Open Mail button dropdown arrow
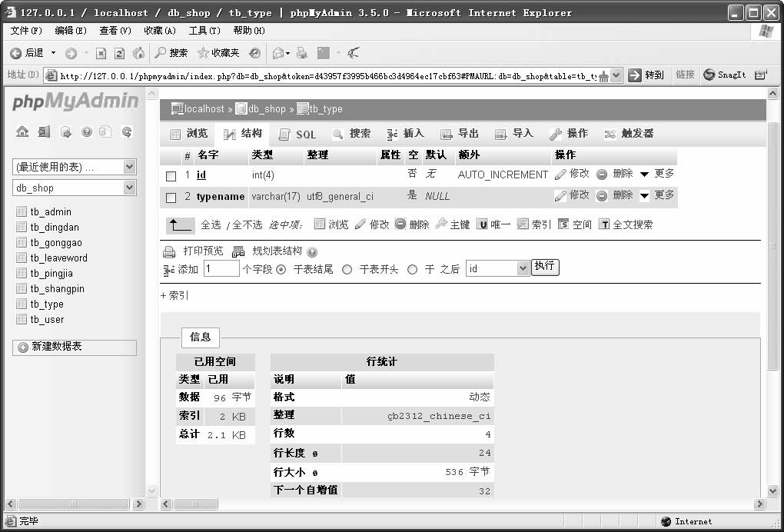 (x=288, y=53)
